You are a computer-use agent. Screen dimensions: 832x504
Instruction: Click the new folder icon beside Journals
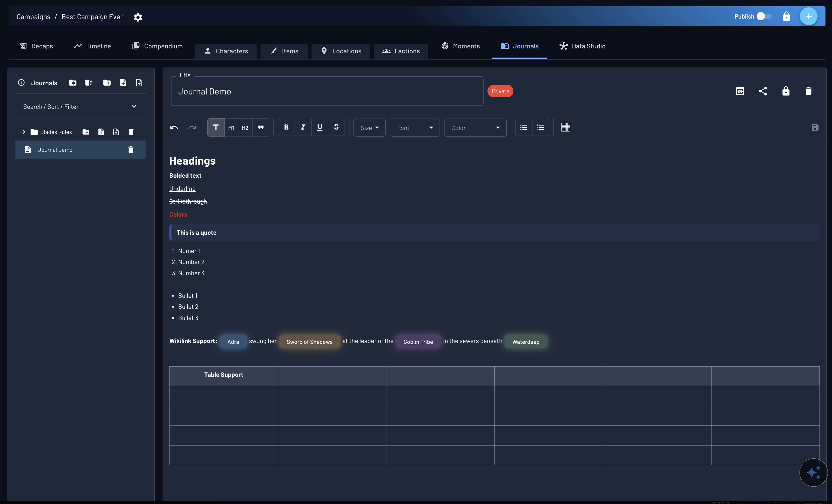107,83
